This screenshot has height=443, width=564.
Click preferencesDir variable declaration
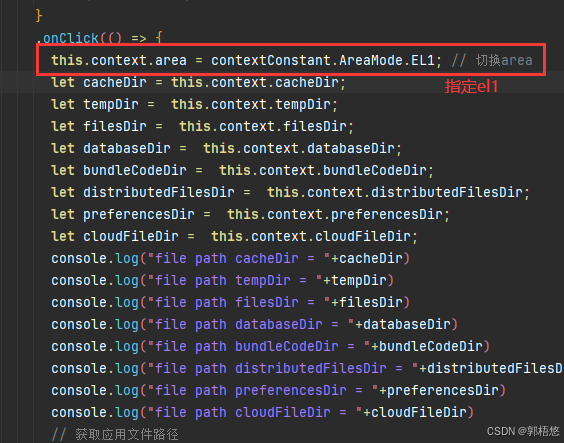pyautogui.click(x=139, y=214)
